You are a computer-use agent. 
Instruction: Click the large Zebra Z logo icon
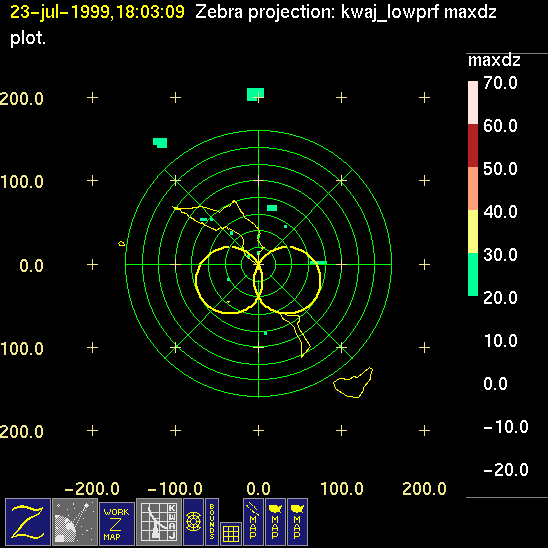click(28, 522)
